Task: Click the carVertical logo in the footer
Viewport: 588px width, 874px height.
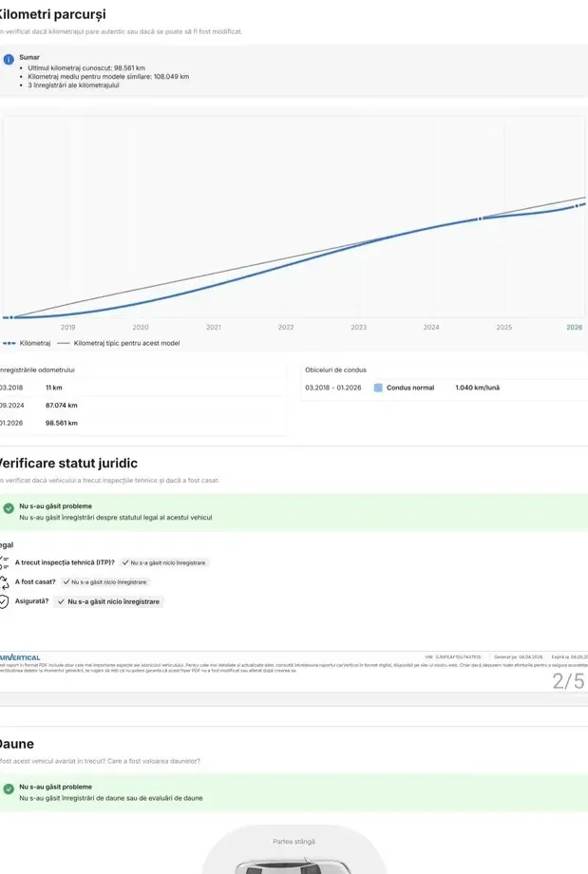Action: pyautogui.click(x=20, y=657)
